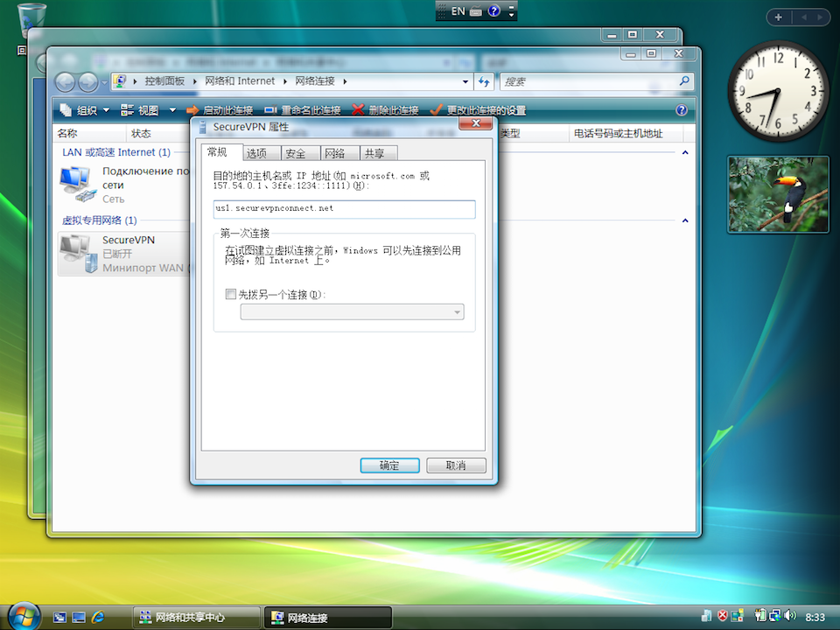Click the address bar location icon
The height and width of the screenshot is (630, 840).
pos(120,81)
